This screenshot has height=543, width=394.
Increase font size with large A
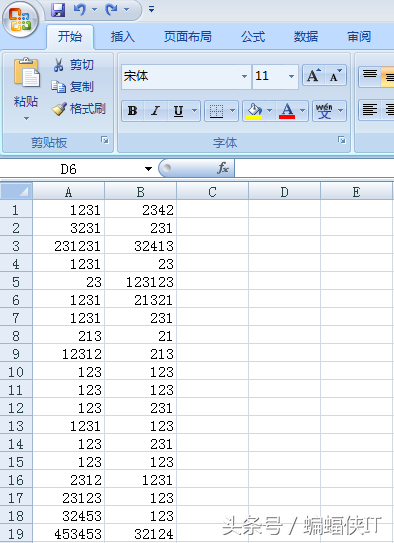pyautogui.click(x=314, y=75)
